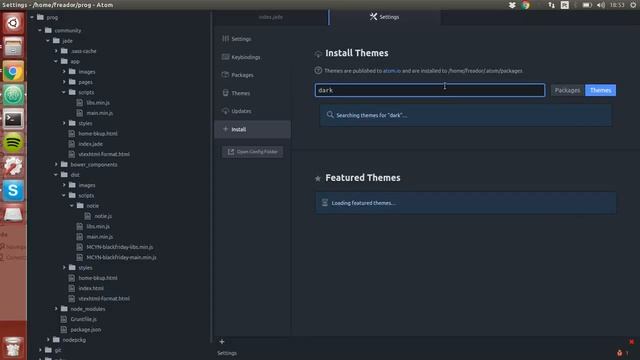
Task: Select the nodepckg folder
Action: pyautogui.click(x=74, y=340)
